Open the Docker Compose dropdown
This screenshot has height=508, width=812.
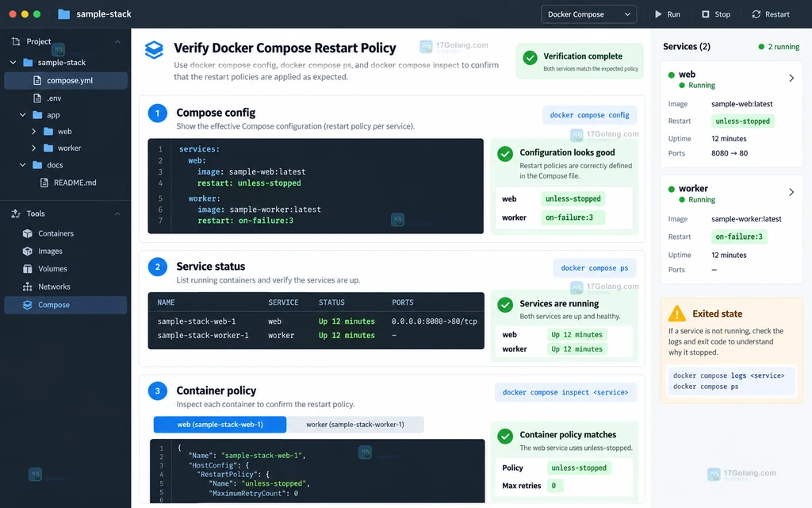tap(589, 14)
